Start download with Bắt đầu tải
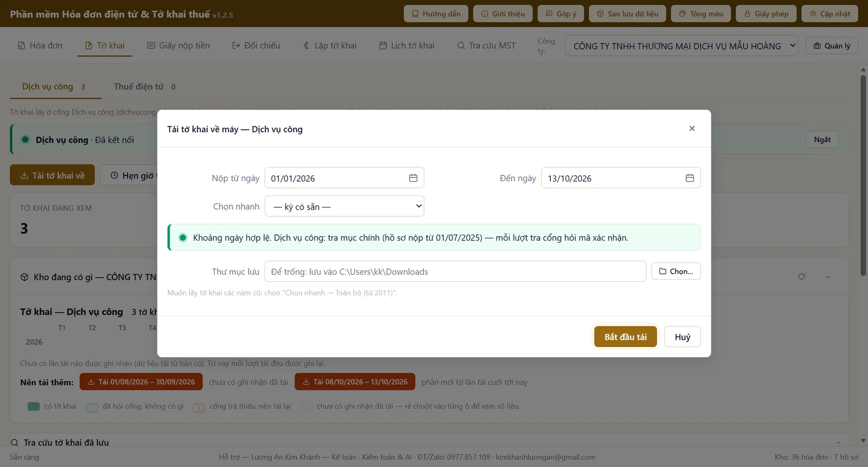 (626, 337)
